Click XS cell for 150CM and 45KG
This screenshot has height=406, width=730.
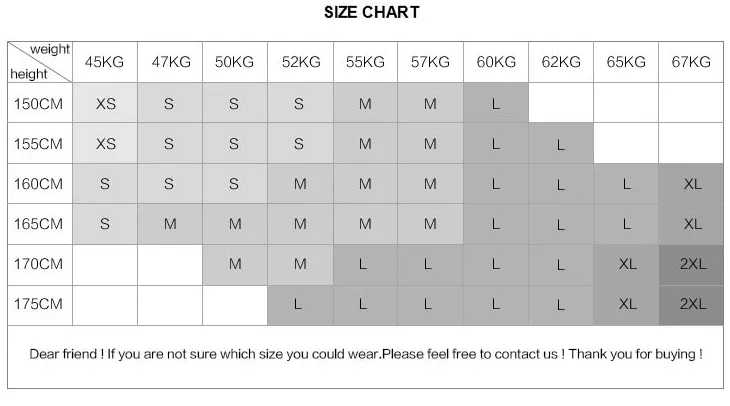point(105,103)
